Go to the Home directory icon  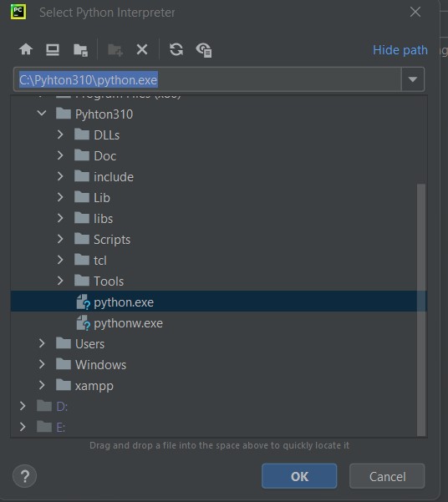pos(26,49)
